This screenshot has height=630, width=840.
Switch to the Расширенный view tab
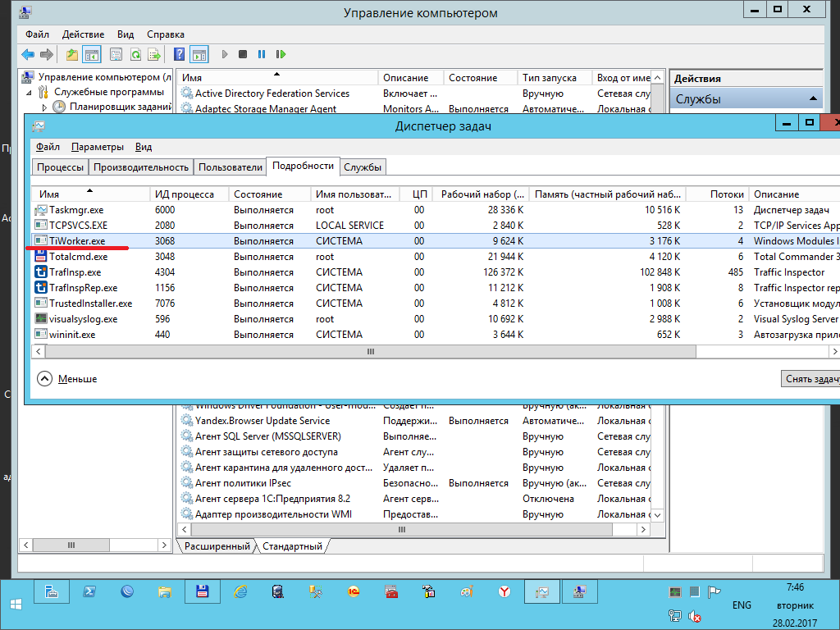pos(217,546)
